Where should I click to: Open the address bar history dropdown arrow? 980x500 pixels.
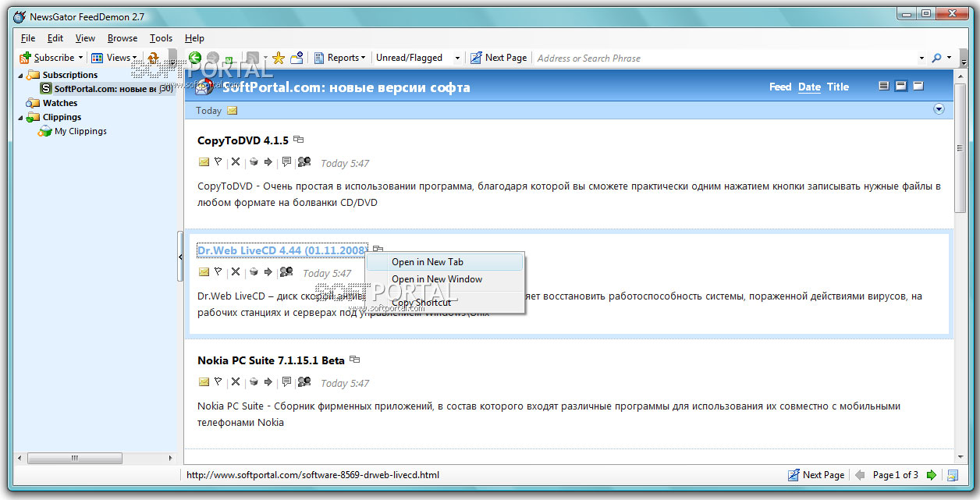[x=921, y=58]
